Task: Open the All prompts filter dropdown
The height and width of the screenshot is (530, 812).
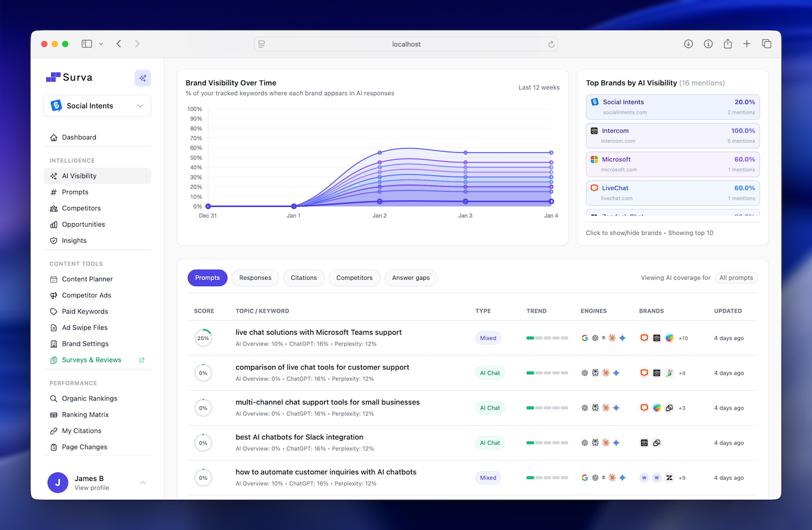Action: 736,277
